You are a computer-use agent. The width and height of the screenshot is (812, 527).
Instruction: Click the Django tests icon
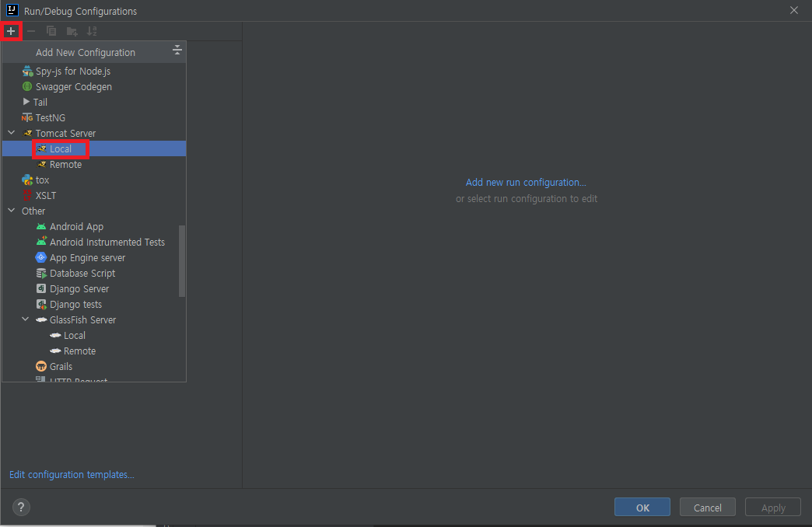click(41, 305)
